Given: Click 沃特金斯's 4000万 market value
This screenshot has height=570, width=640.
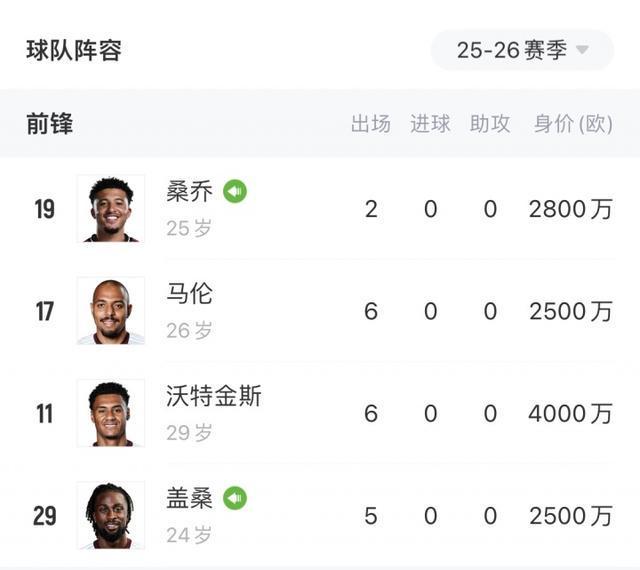Looking at the screenshot, I should (570, 413).
